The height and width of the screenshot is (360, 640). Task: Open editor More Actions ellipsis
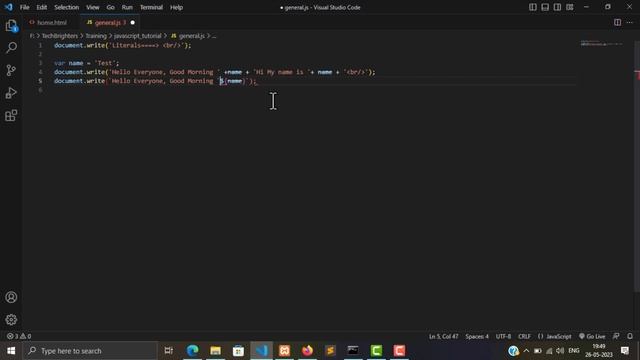(x=629, y=22)
